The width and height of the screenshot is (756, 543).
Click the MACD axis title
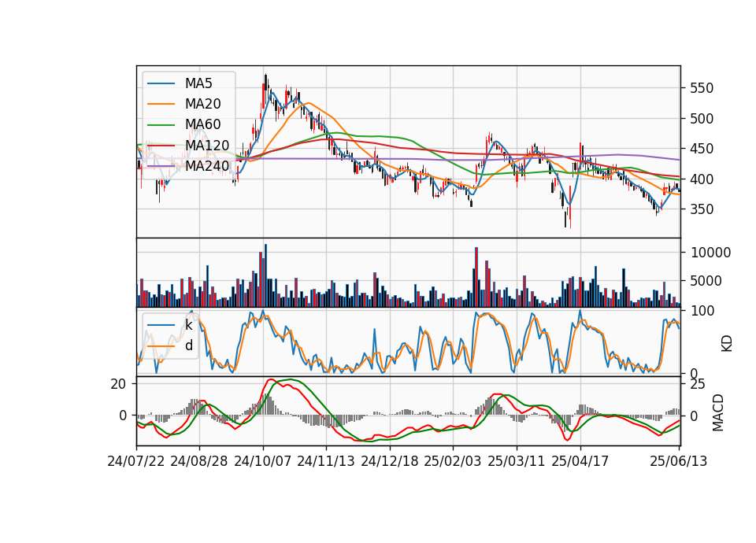pyautogui.click(x=718, y=413)
